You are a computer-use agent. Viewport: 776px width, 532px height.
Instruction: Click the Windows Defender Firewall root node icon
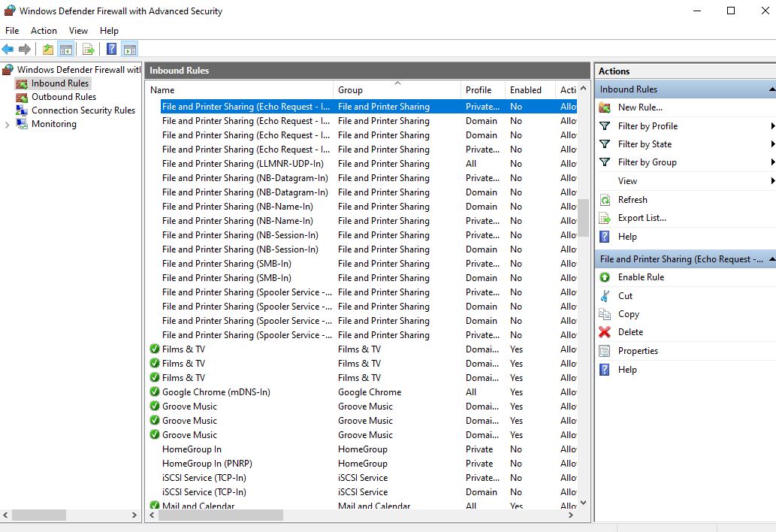8,70
